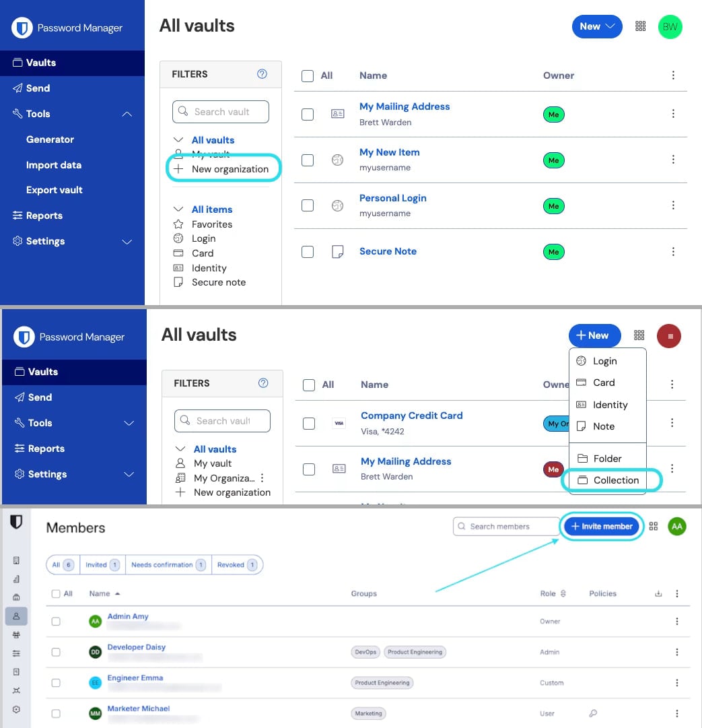This screenshot has width=702, height=728.
Task: Open the apps grid icon next to New button
Action: [640, 26]
